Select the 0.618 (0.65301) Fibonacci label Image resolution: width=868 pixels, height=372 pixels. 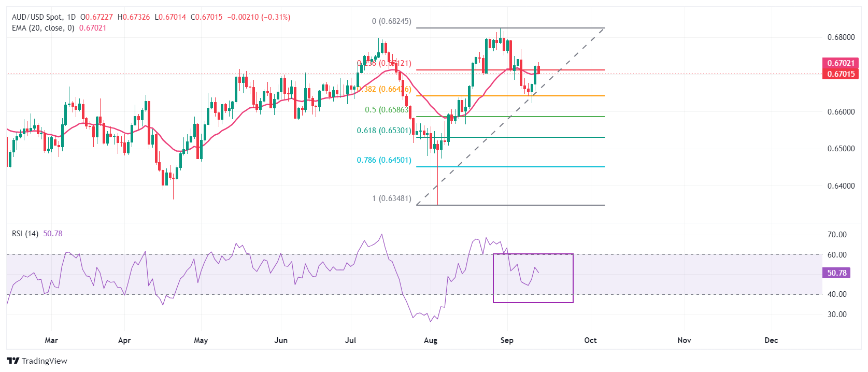(x=383, y=131)
